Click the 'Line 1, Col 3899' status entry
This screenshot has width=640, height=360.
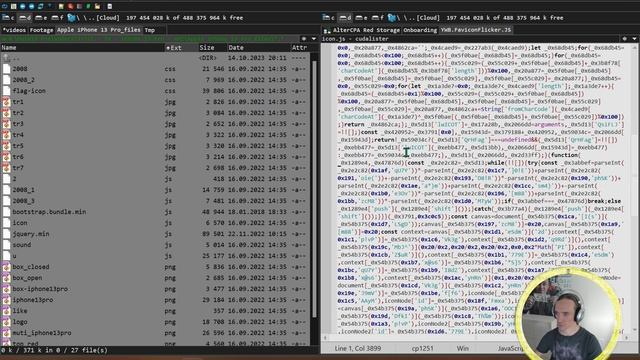coord(358,349)
